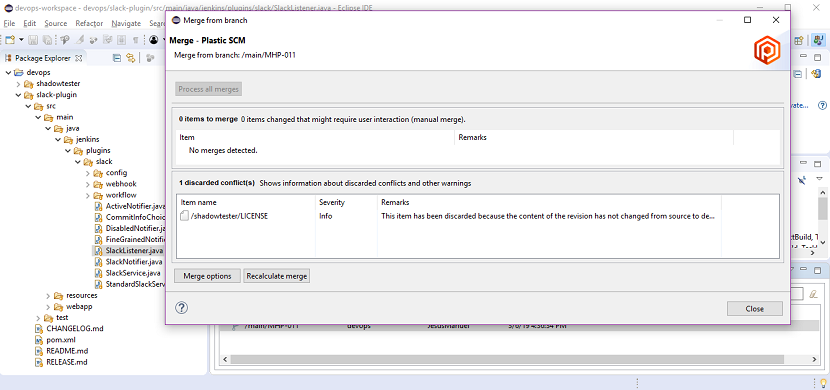This screenshot has width=830, height=390.
Task: Click the Remarks header in discarded conflicts
Action: click(395, 202)
